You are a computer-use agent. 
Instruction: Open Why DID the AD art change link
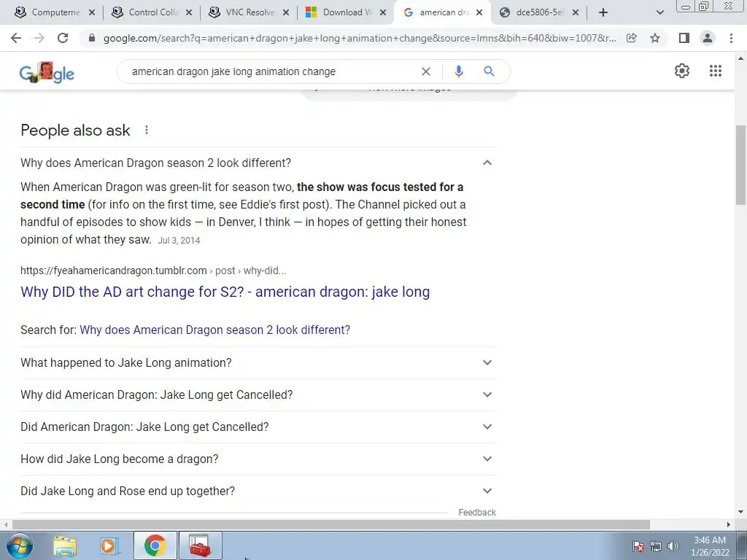225,292
